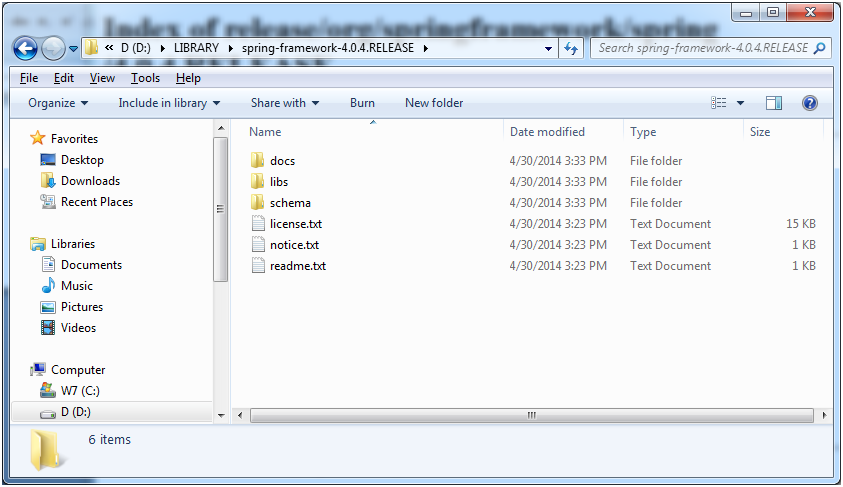Screen dimensions: 843x487
Task: Click the large folder icon in details pane
Action: 47,450
